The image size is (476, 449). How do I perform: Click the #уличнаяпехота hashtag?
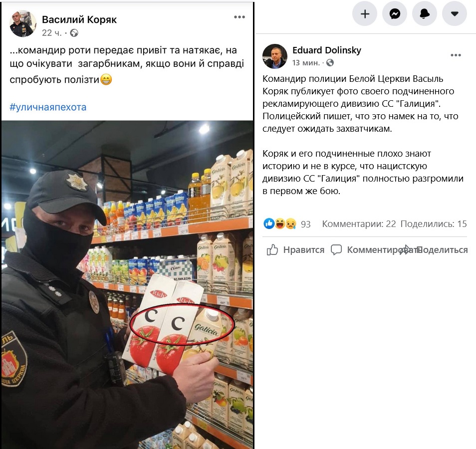(x=48, y=107)
